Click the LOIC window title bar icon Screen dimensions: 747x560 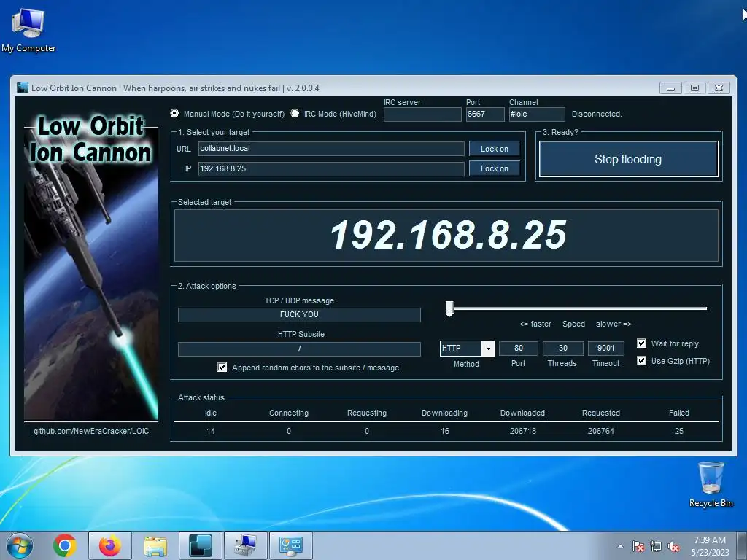pos(23,87)
